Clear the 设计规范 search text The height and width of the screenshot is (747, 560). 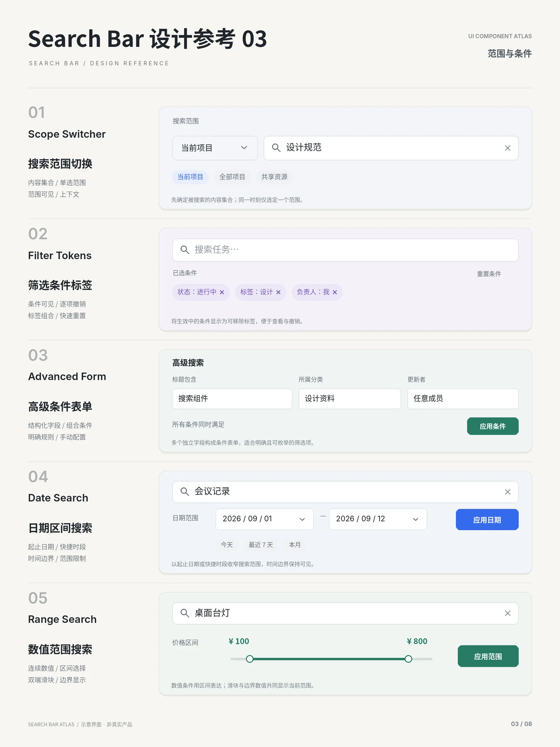point(507,148)
